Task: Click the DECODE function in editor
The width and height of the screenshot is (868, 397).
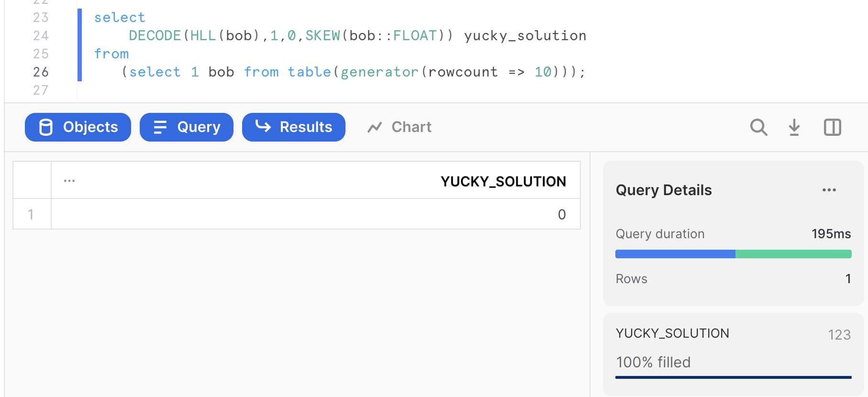Action: coord(155,36)
